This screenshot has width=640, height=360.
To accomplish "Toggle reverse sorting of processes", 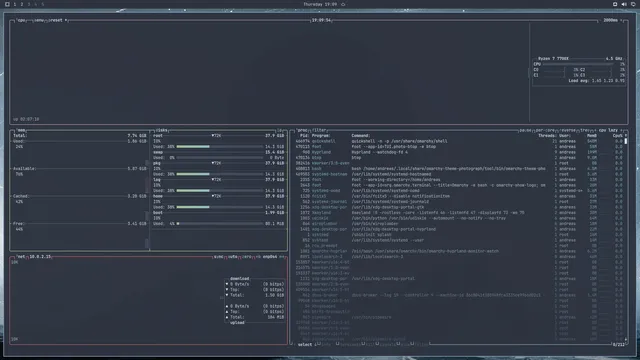I will coord(567,130).
